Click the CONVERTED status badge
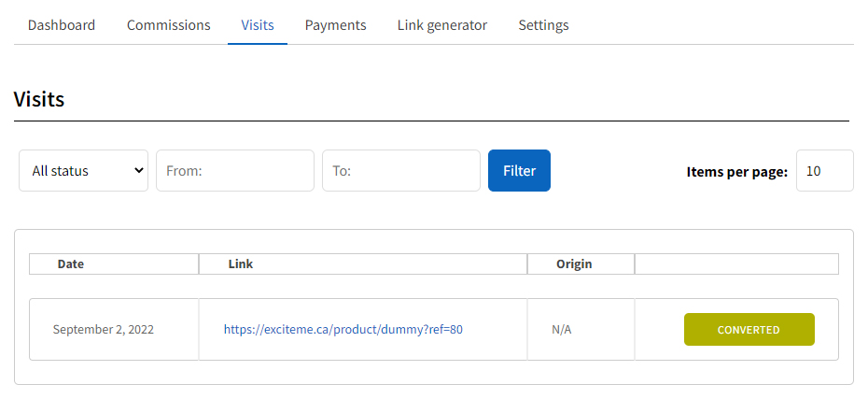Screen dimensions: 868x399 pyautogui.click(x=749, y=329)
